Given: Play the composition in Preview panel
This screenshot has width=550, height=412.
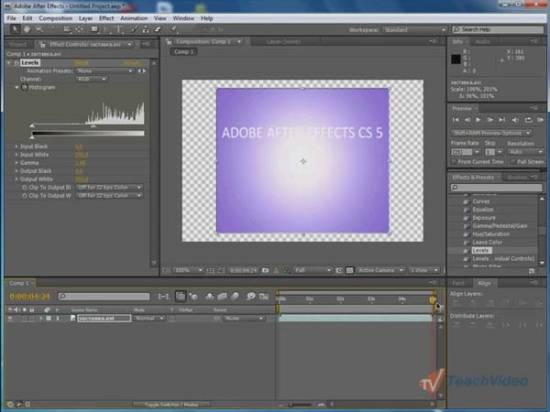Looking at the screenshot, I should tap(478, 120).
